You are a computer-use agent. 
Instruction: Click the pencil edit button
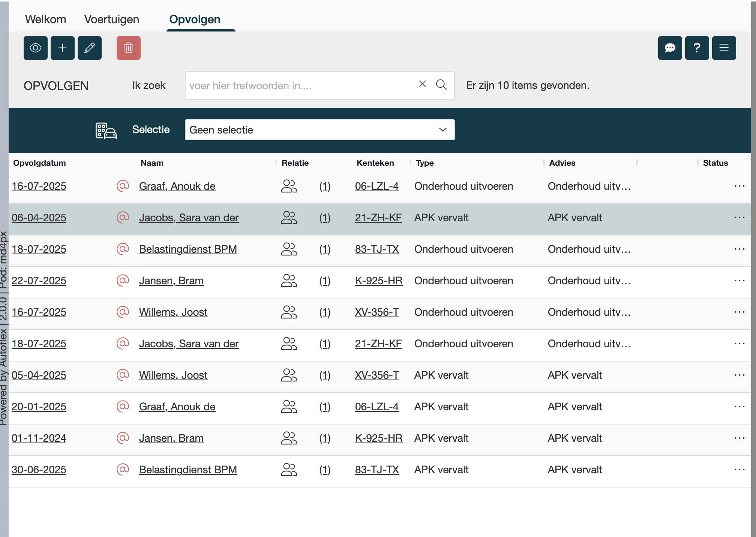pyautogui.click(x=90, y=48)
